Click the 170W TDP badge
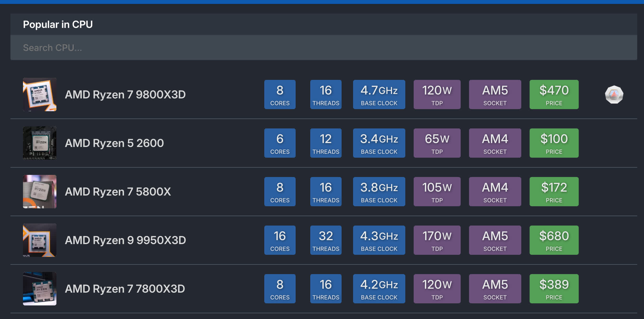The height and width of the screenshot is (319, 644). (x=437, y=240)
